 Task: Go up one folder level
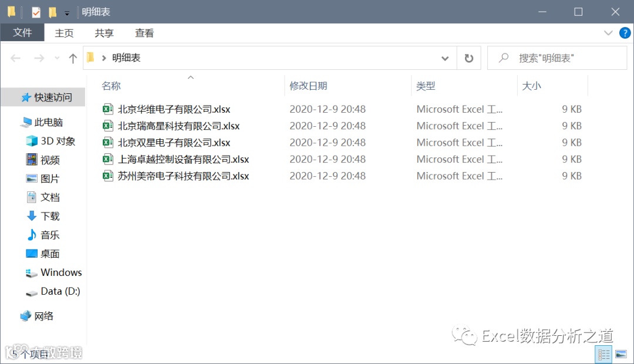73,58
